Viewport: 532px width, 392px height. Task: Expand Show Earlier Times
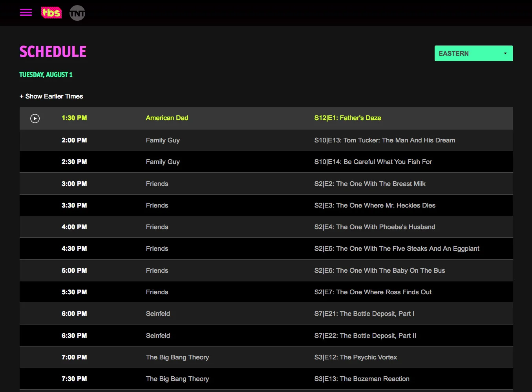click(x=51, y=96)
